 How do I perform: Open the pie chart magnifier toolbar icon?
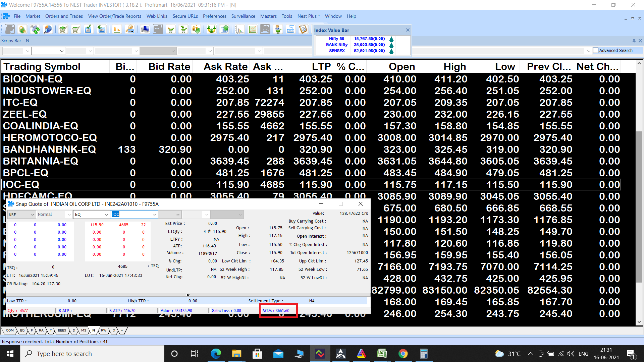coord(48,29)
